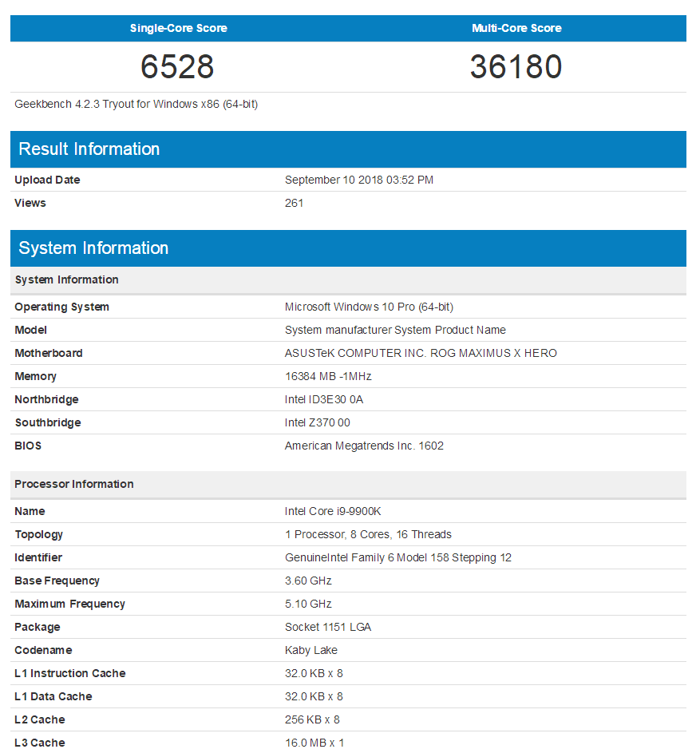Viewport: 700px width, 753px height.
Task: Select the American Megatrends Inc. 1602 value
Action: pyautogui.click(x=364, y=446)
